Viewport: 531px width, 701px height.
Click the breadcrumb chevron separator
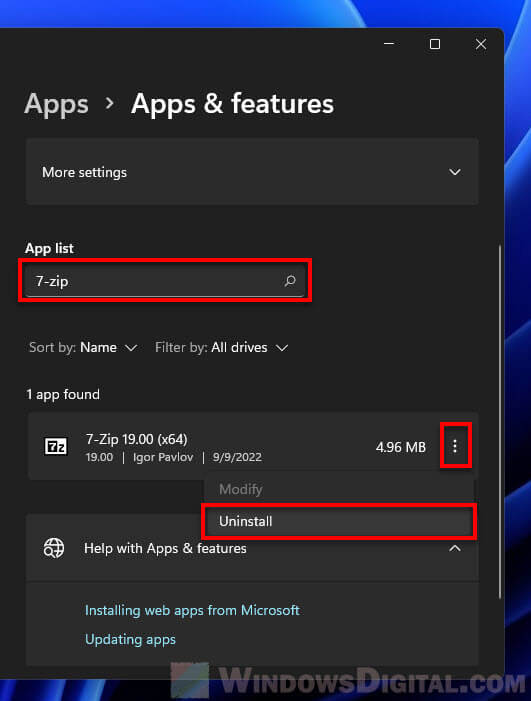coord(110,104)
